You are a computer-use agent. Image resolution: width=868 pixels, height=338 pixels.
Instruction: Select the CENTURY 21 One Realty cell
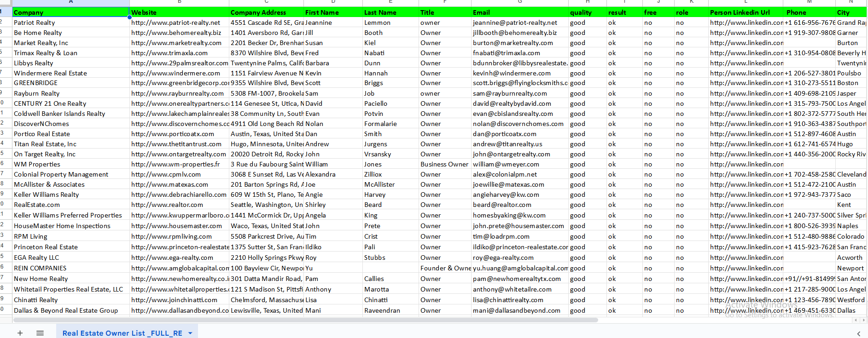pyautogui.click(x=71, y=103)
